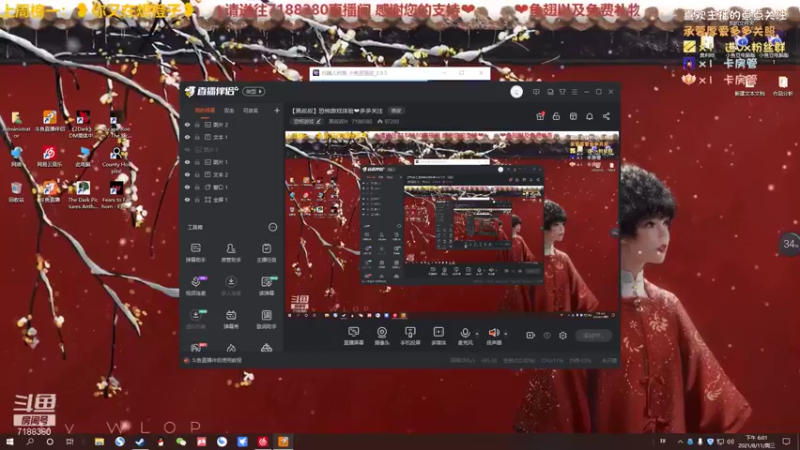Toggle the lock on 全屏 1 layer

pos(197,199)
